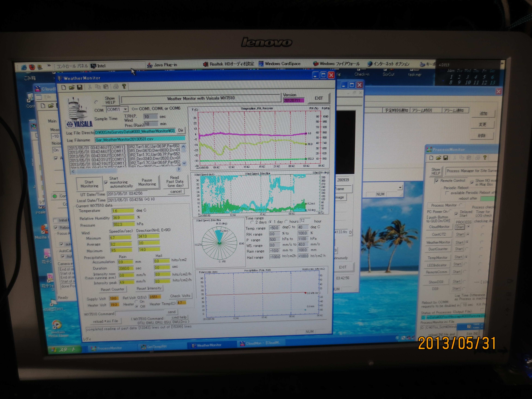Click New document icon in CloudMon window
Screen dimensions: 532x399
click(x=43, y=106)
